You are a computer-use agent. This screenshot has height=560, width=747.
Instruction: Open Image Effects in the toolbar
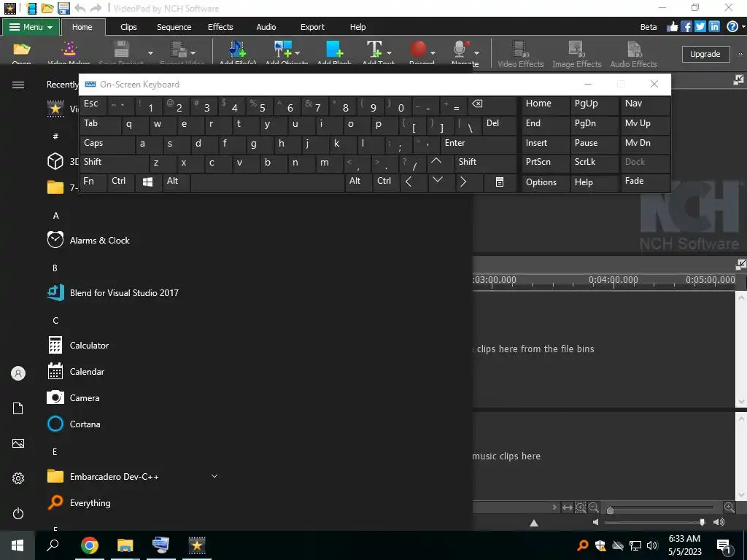[x=576, y=54]
